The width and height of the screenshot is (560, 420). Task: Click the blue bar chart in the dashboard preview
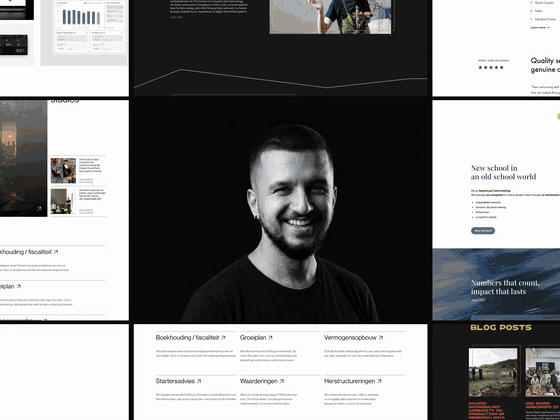tap(81, 17)
